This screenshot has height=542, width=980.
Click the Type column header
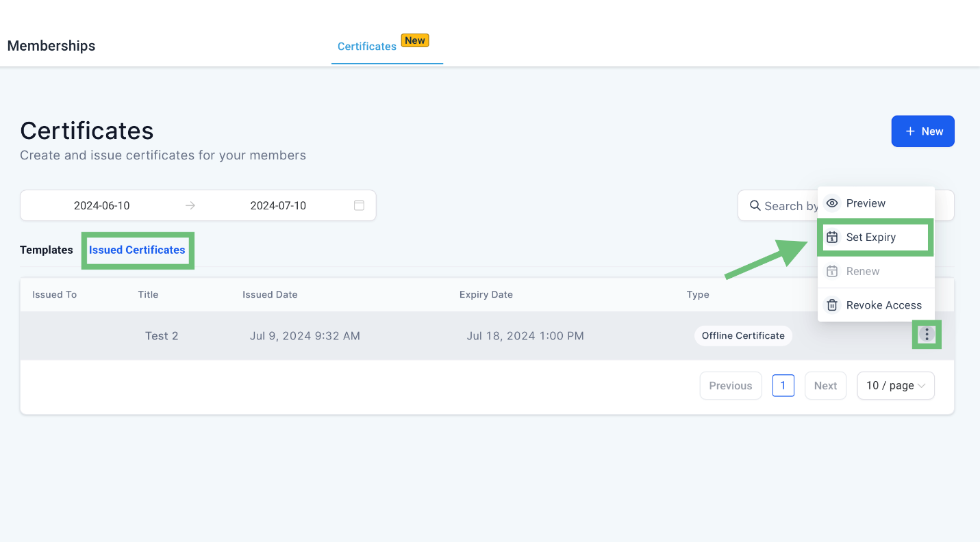[x=698, y=294]
